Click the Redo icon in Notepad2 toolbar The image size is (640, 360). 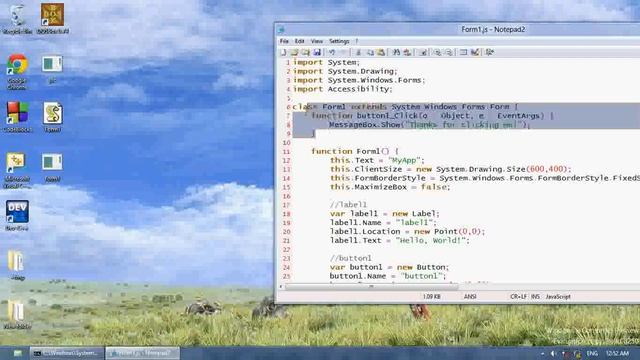pyautogui.click(x=343, y=52)
